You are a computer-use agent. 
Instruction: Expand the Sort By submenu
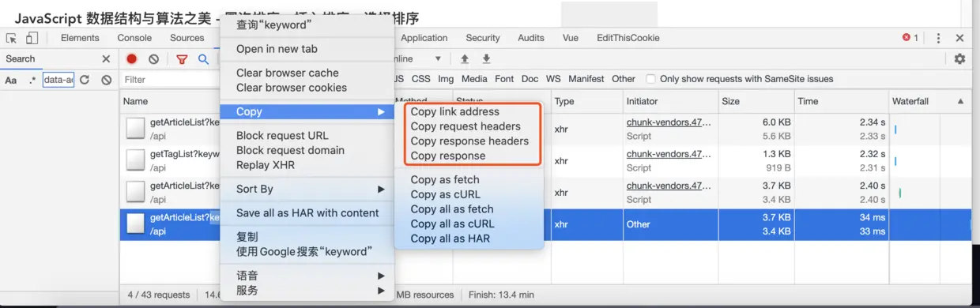307,189
